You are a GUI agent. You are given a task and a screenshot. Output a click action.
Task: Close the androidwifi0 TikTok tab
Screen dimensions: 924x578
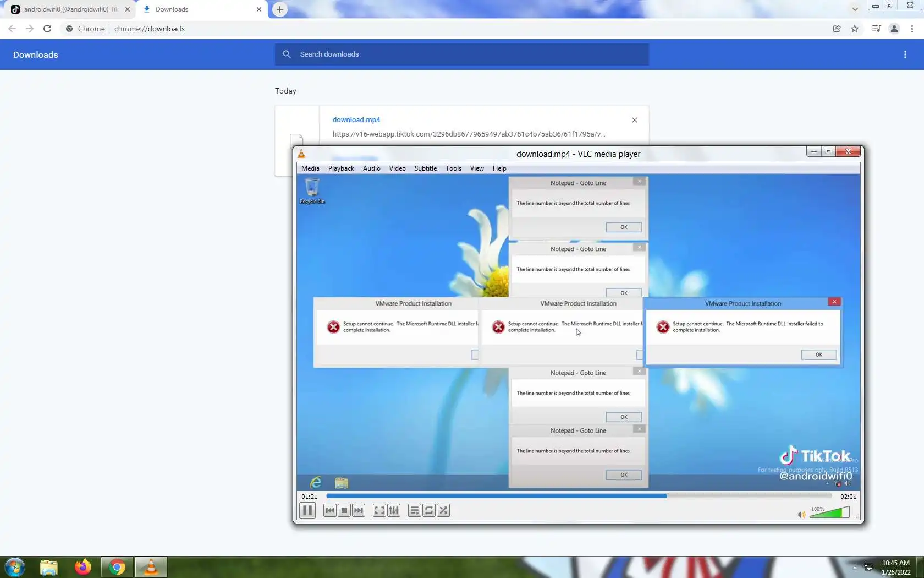(128, 9)
